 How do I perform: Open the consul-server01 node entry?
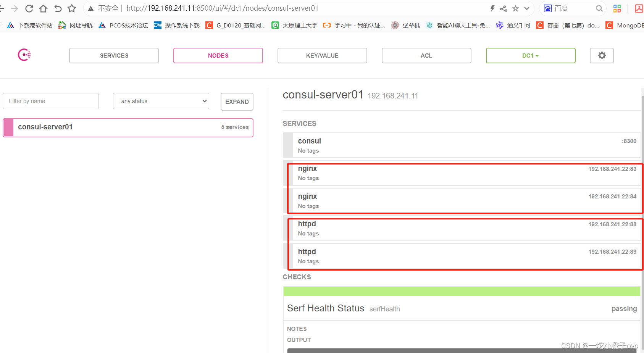tap(128, 127)
